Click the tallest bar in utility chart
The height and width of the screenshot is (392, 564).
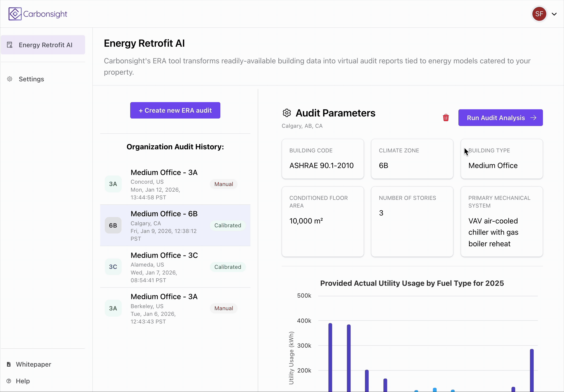330,357
